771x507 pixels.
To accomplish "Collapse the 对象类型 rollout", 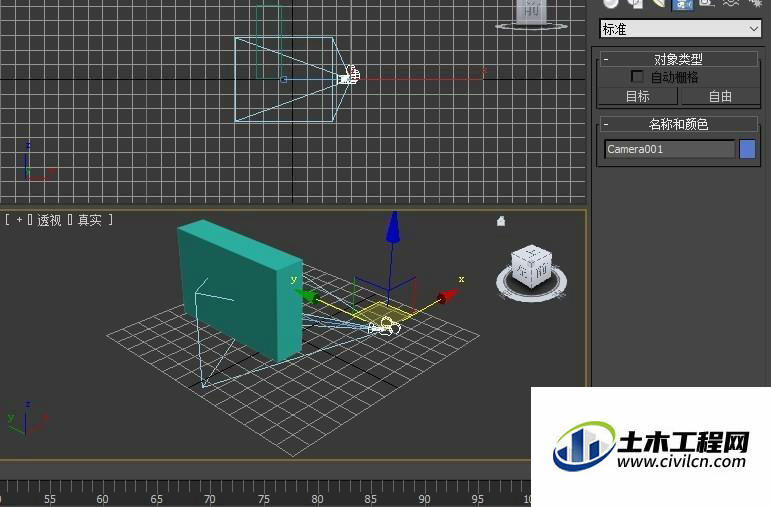I will coord(678,60).
